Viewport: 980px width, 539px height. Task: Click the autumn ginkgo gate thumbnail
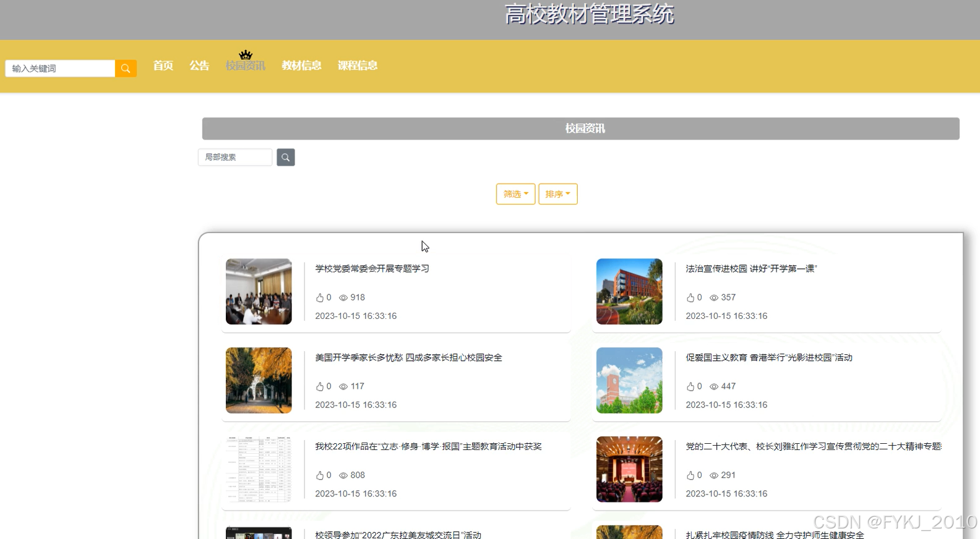(x=259, y=381)
